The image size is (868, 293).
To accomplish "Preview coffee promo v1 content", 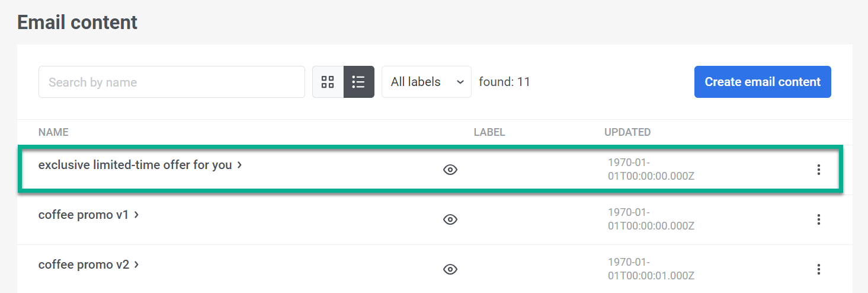I will click(450, 220).
